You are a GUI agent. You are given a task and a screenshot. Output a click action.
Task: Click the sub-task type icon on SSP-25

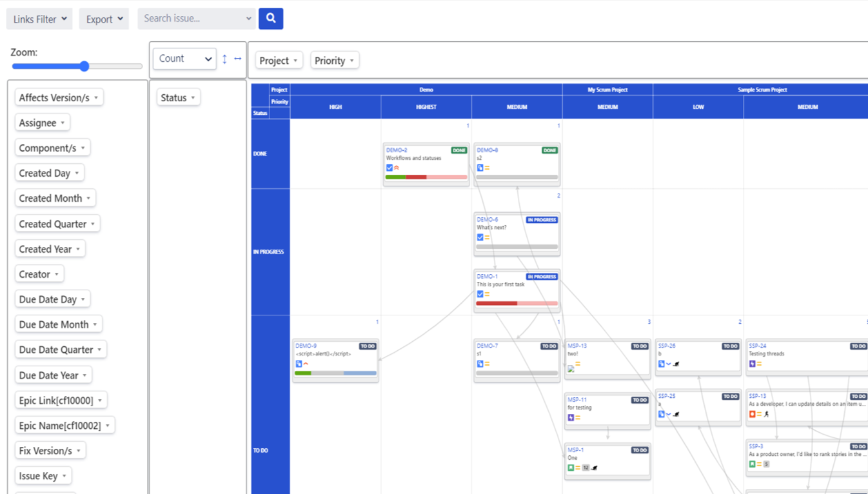[661, 414]
